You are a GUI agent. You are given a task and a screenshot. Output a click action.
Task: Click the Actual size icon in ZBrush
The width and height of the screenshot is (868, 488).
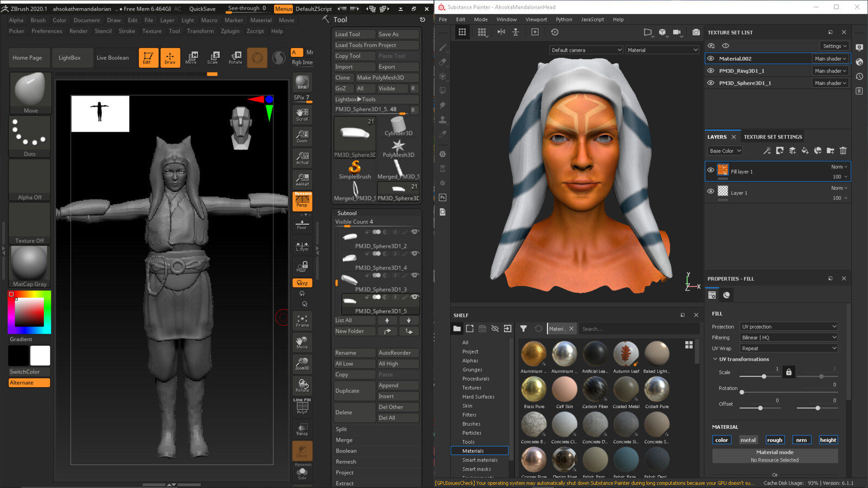click(302, 158)
